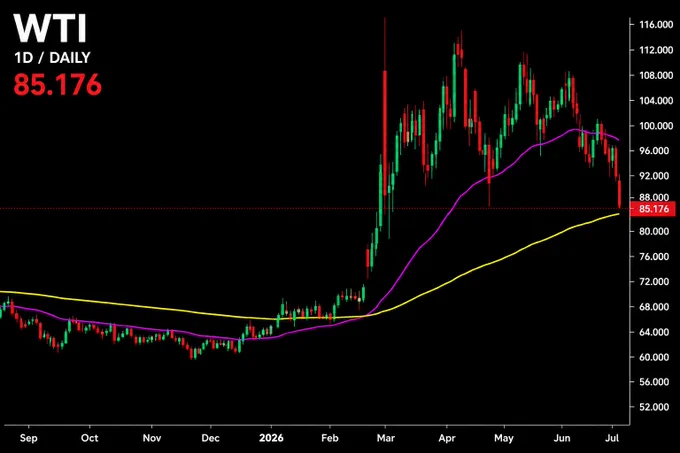Image resolution: width=680 pixels, height=453 pixels.
Task: Click the Mar label on time axis
Action: pos(386,438)
